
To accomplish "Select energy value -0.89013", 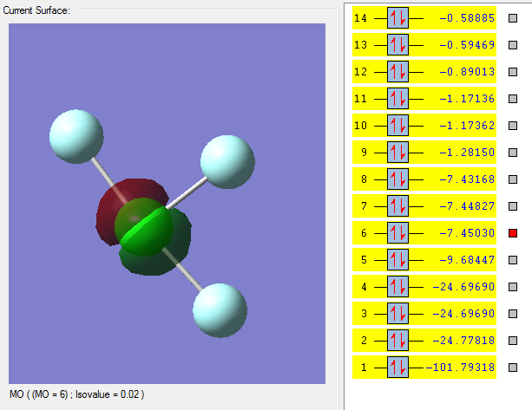I will (467, 71).
